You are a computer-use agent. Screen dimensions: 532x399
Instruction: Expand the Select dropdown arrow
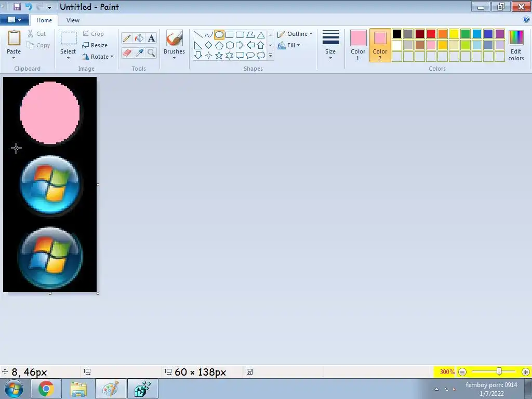68,58
